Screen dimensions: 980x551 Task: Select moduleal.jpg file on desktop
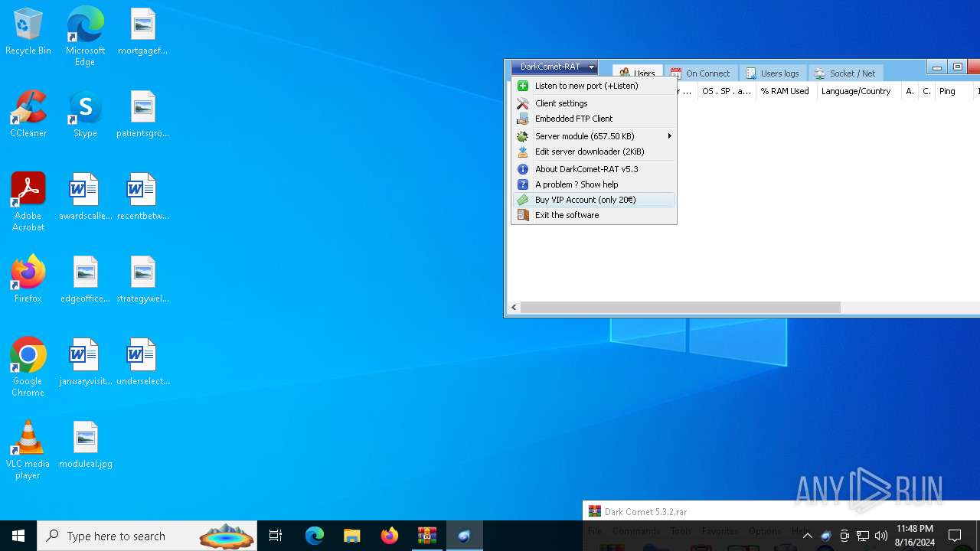coord(85,445)
